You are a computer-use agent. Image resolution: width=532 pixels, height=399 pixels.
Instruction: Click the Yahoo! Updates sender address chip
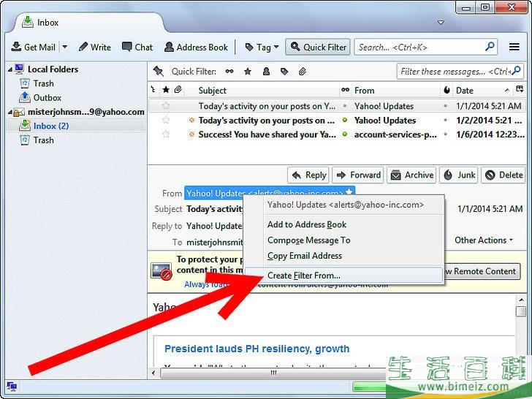(270, 193)
